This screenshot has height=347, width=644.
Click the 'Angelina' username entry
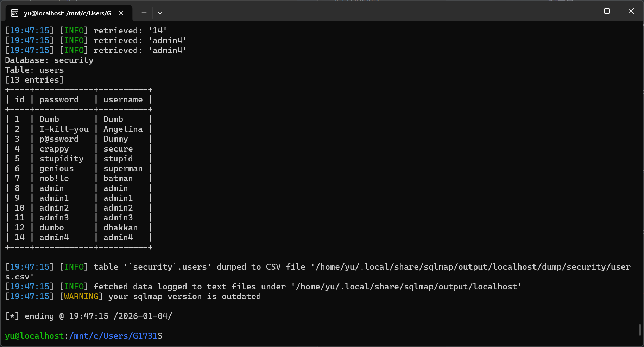(123, 129)
